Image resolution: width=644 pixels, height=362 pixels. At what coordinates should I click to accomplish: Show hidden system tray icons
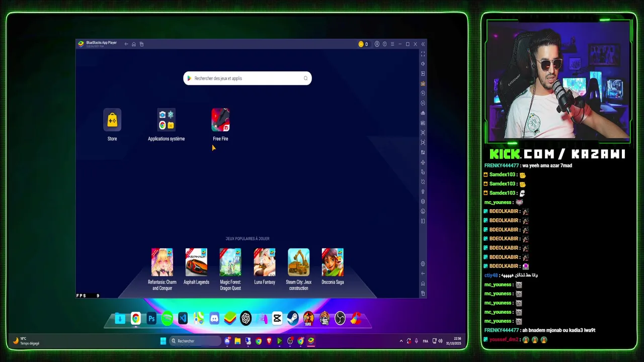401,341
